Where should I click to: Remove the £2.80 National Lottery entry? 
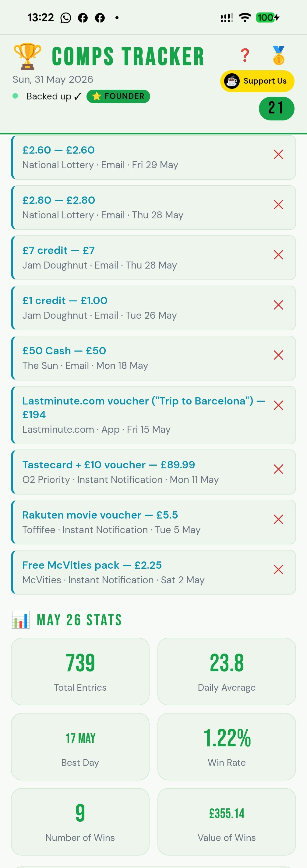point(278,205)
